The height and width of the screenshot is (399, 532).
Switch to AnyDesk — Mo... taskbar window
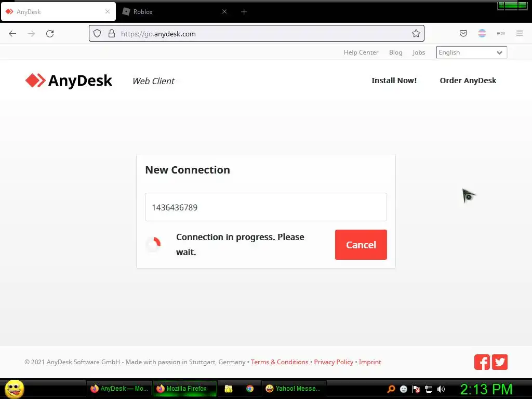click(118, 389)
